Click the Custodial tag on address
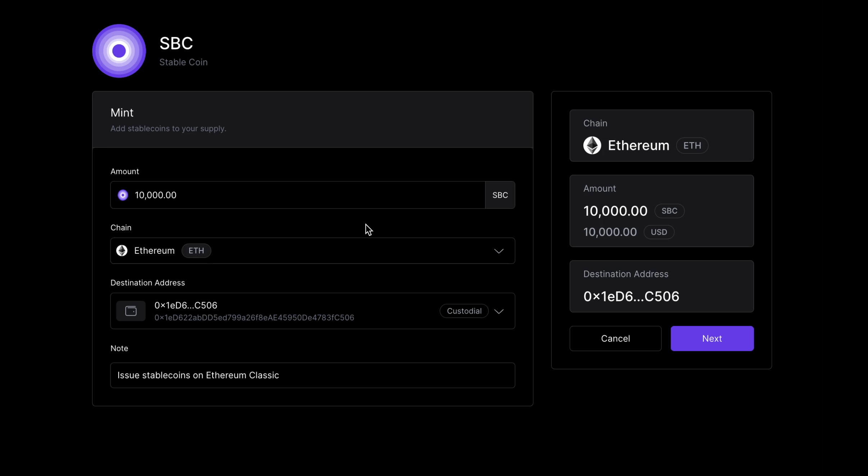868x476 pixels. 464,311
